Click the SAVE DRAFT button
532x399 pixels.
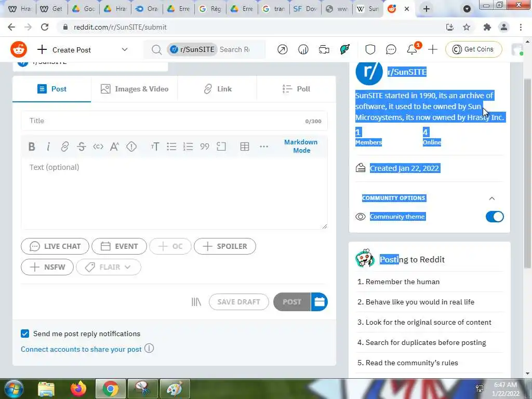(x=239, y=302)
